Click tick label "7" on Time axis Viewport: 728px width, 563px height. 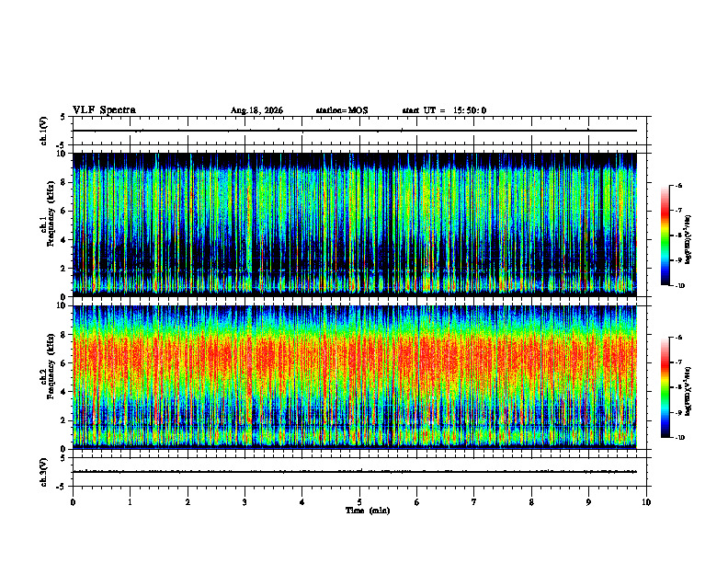pos(474,502)
